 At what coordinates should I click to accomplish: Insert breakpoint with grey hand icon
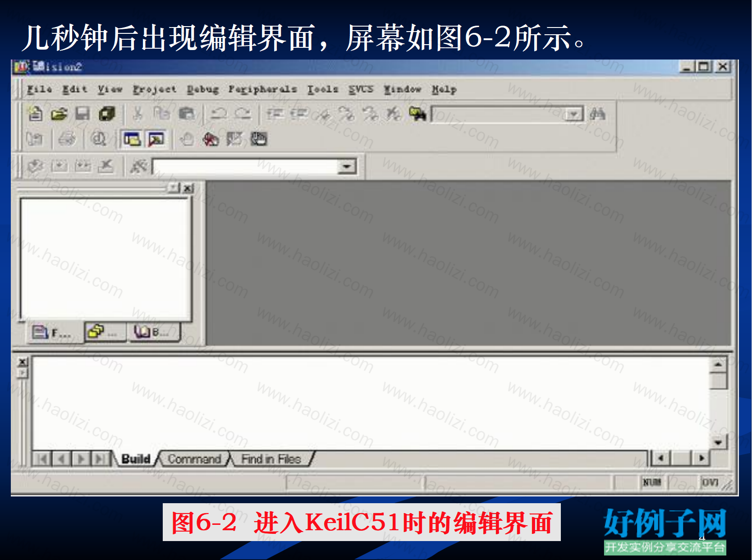click(187, 139)
